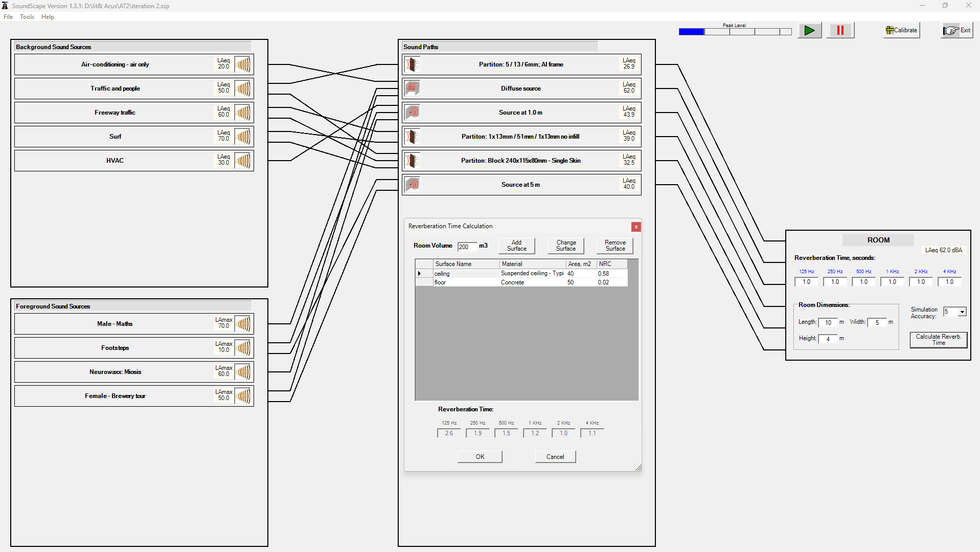The image size is (980, 552).
Task: Click the Source at 1.0 m icon
Action: [412, 113]
